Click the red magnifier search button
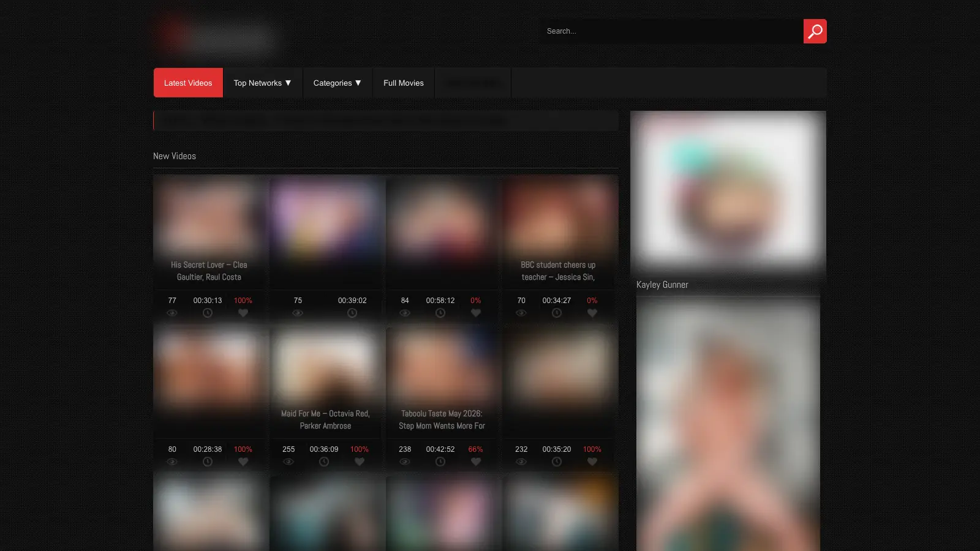 (x=815, y=31)
